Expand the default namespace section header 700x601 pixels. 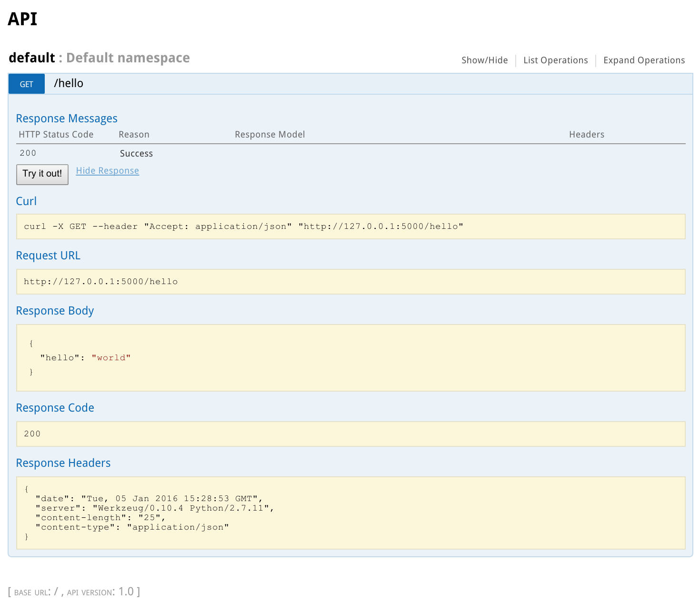point(31,58)
